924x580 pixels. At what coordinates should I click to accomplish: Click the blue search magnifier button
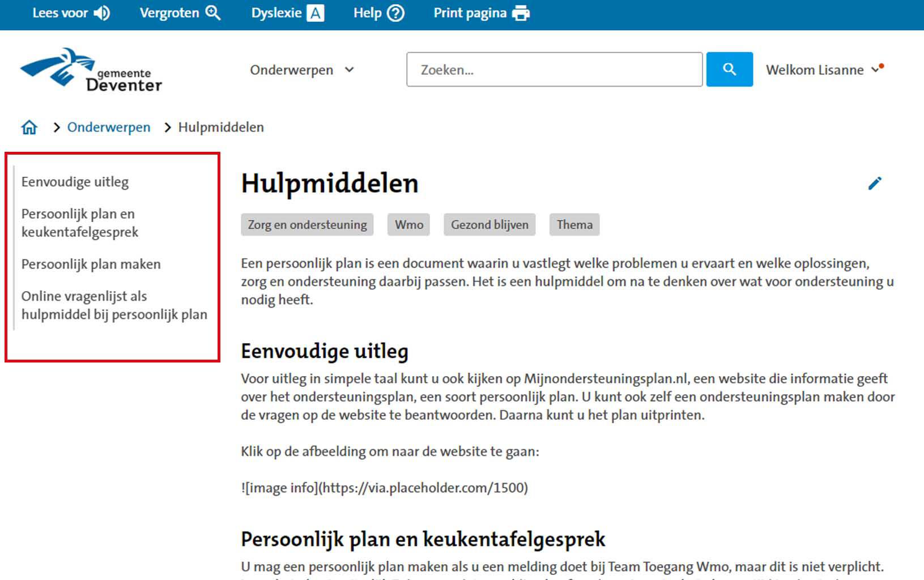point(729,70)
